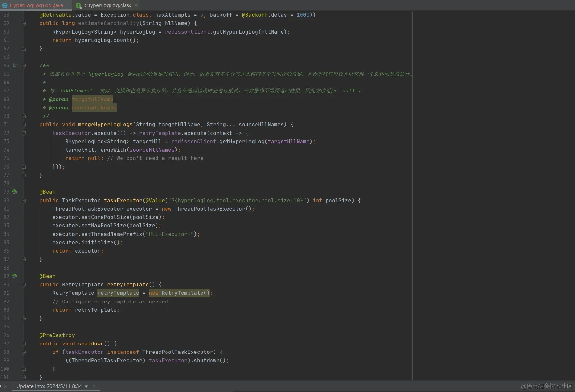Click the Spring bean gutter icon at line 89
The height and width of the screenshot is (392, 575).
click(x=14, y=276)
